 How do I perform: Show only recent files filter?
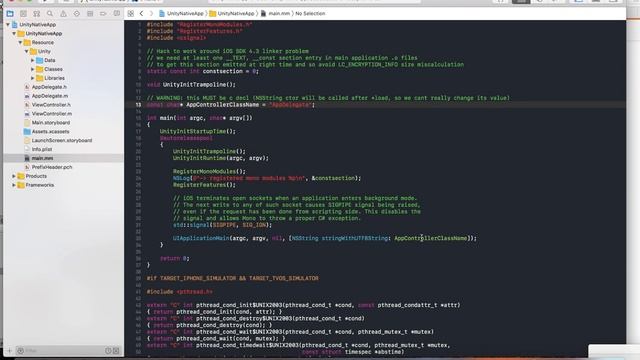pos(108,351)
